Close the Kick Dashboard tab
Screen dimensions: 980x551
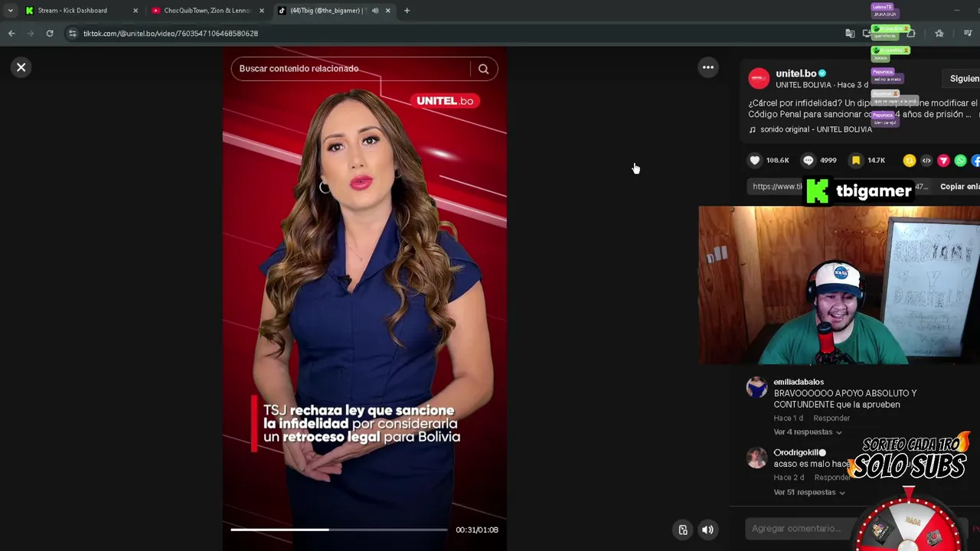(136, 11)
